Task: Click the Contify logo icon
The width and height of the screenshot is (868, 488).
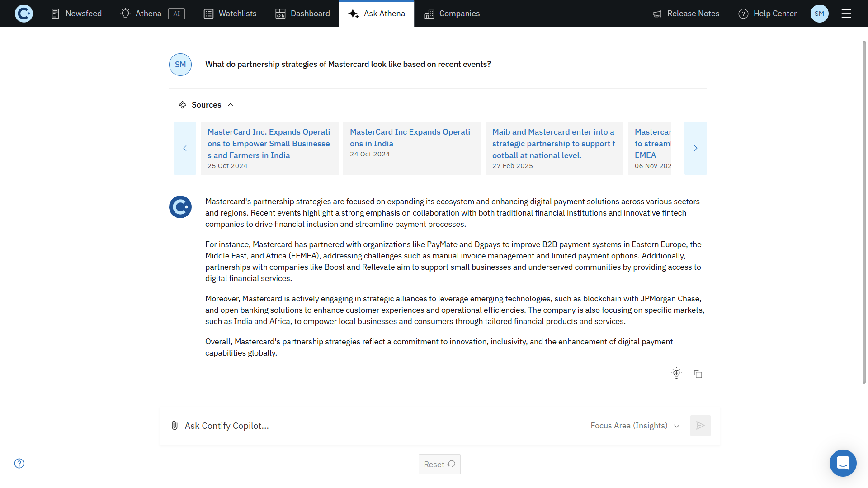Action: (x=24, y=14)
